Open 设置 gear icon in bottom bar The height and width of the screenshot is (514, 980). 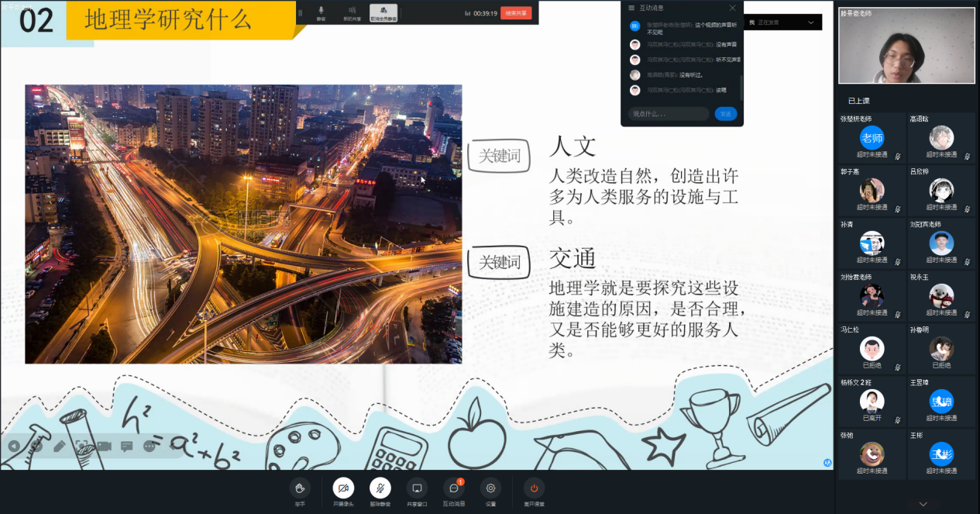[x=490, y=488]
